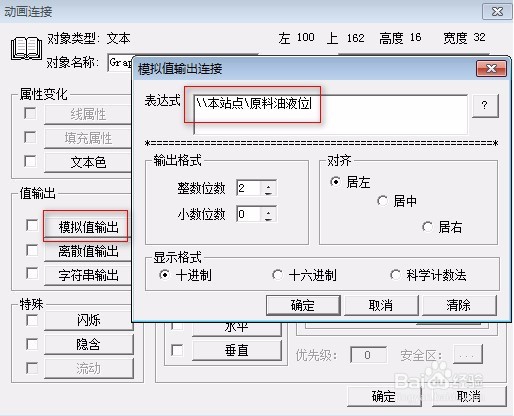Open the 模拟值输出 connection button
The image size is (514, 416).
pyautogui.click(x=88, y=227)
